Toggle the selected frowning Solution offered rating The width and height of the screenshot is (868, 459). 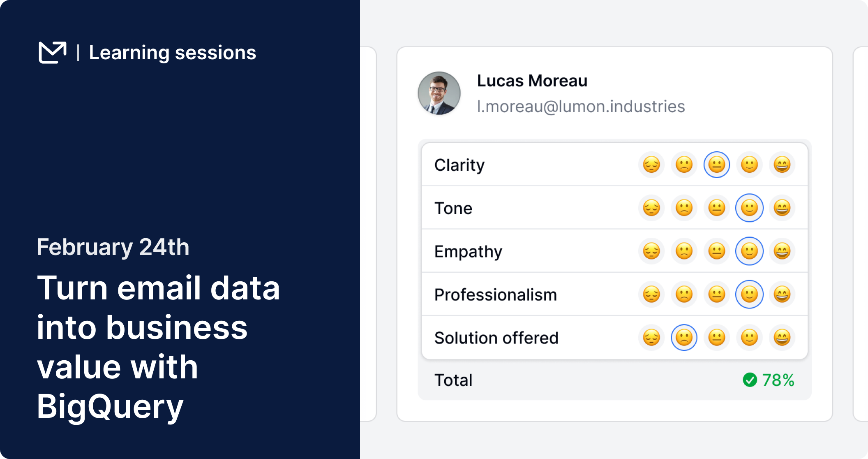684,338
